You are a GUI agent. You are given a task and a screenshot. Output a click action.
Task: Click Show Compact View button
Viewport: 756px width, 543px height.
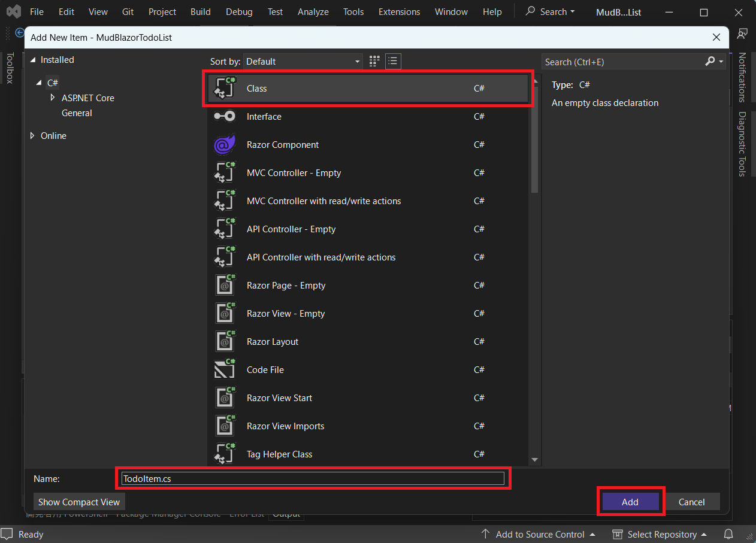[79, 502]
